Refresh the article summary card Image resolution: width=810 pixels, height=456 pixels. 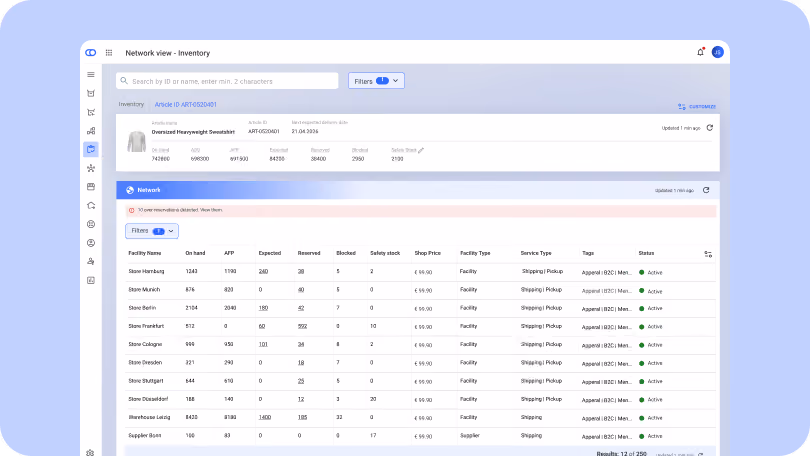710,128
